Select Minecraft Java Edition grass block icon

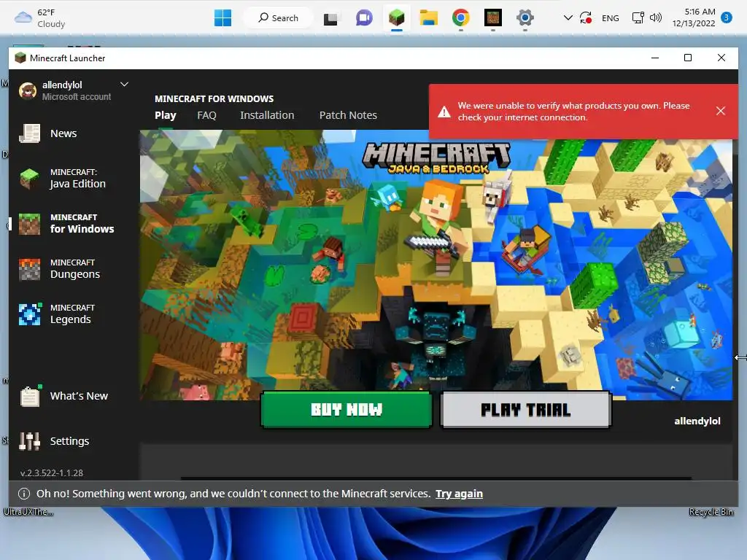(29, 179)
